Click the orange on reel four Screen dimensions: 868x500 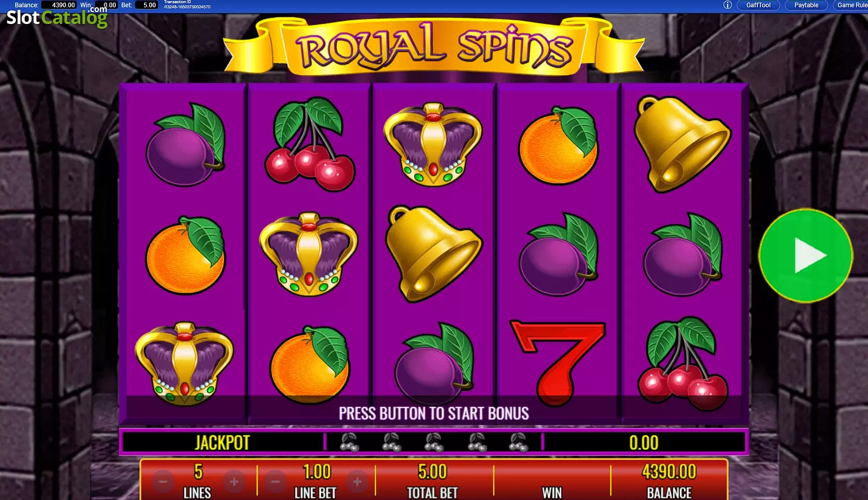(558, 145)
